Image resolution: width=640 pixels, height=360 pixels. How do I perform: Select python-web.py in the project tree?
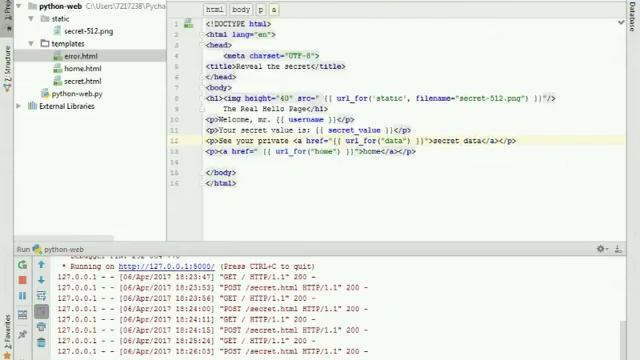click(x=77, y=94)
